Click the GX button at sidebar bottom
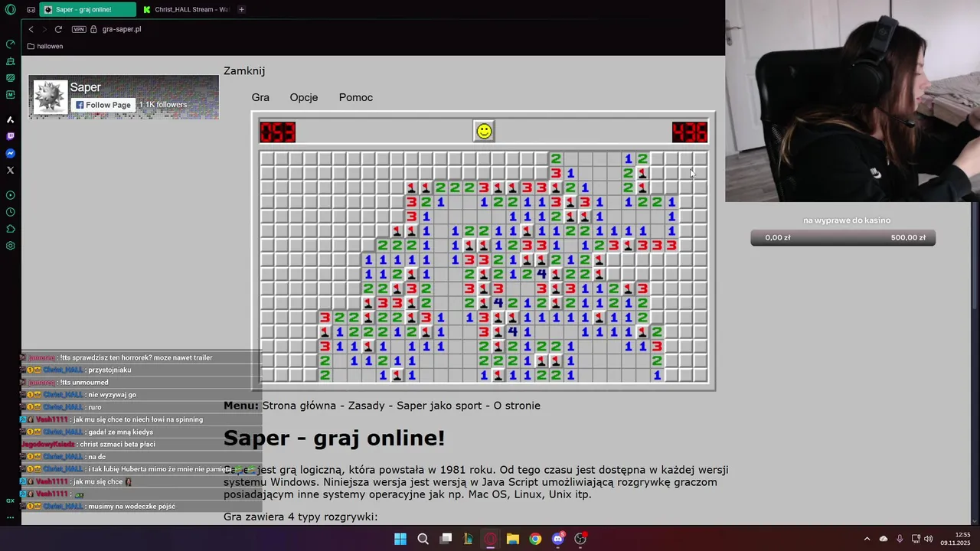980x551 pixels. 11,500
